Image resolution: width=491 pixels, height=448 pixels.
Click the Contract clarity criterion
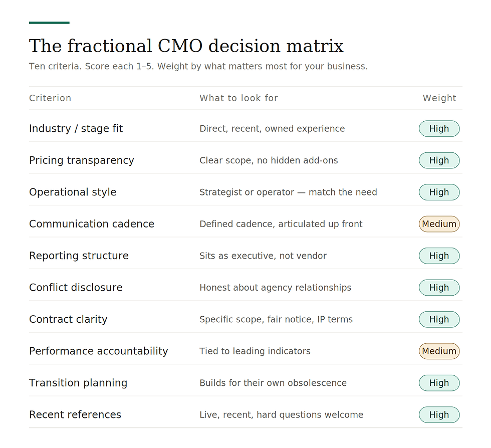click(x=68, y=320)
